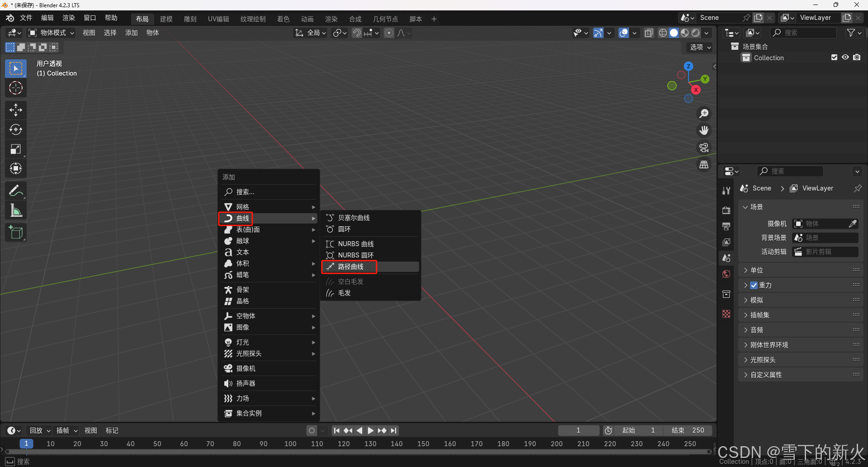Click the current frame number field
Image resolution: width=868 pixels, height=467 pixels.
pos(579,430)
